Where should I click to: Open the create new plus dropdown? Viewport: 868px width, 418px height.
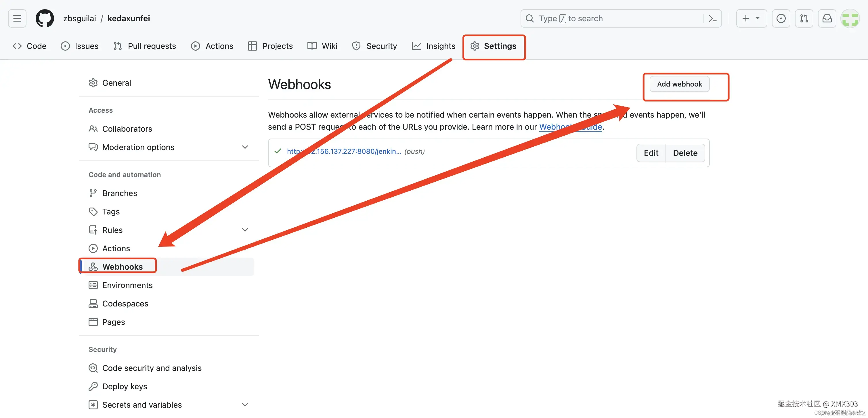click(x=751, y=18)
